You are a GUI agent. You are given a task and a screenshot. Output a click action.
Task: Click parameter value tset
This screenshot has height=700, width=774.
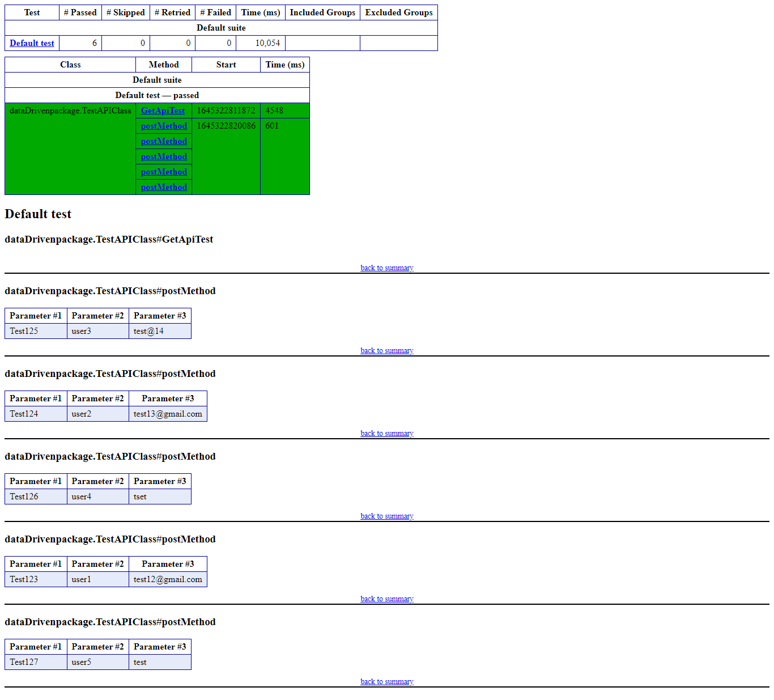(140, 497)
